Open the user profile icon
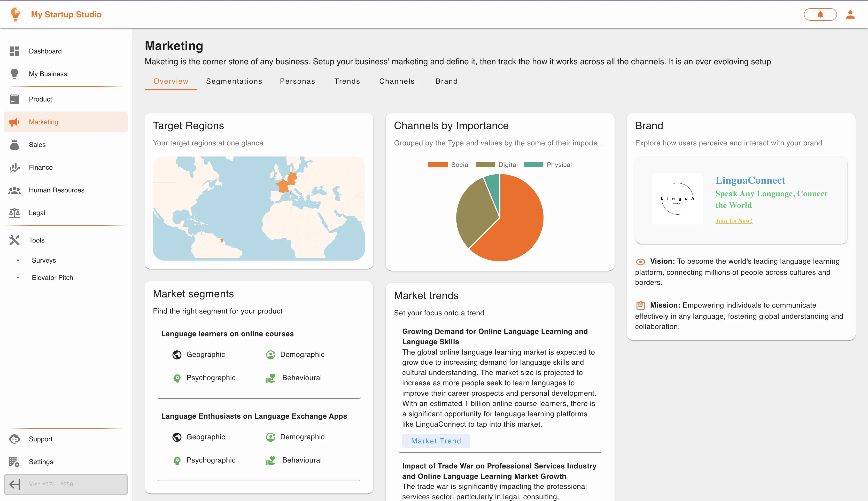The height and width of the screenshot is (501, 868). (x=850, y=14)
